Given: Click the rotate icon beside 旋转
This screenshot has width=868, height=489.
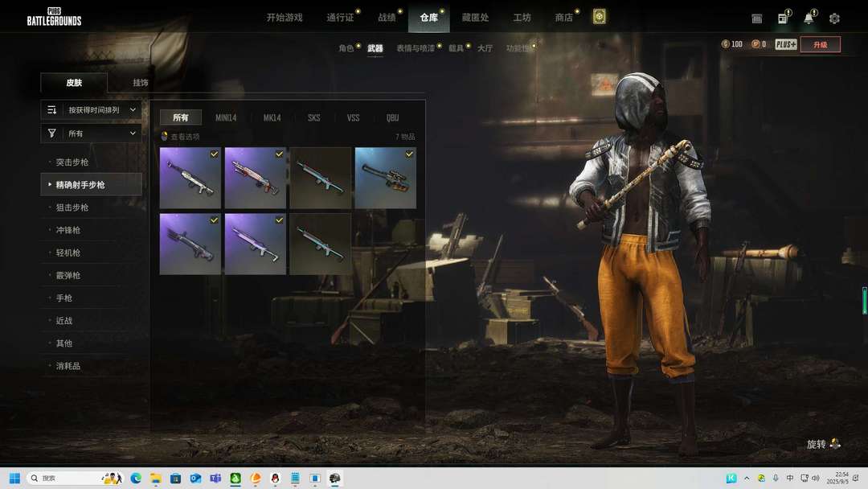Looking at the screenshot, I should [x=835, y=444].
